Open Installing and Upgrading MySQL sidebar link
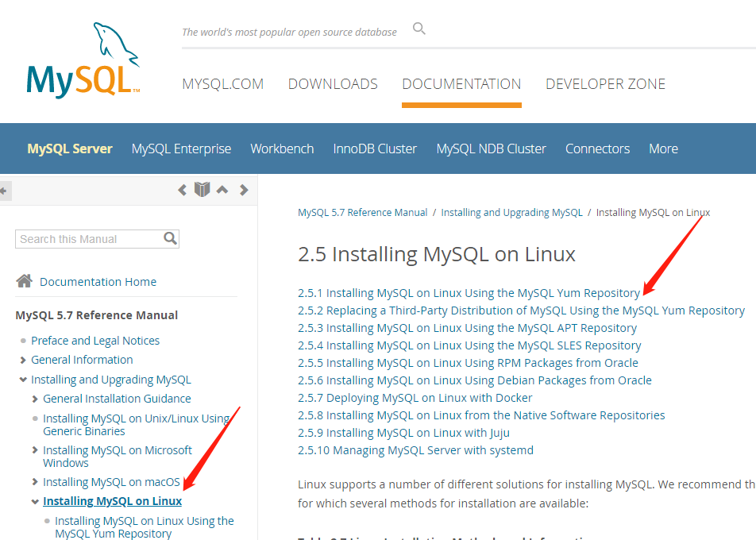This screenshot has height=540, width=756. click(111, 380)
